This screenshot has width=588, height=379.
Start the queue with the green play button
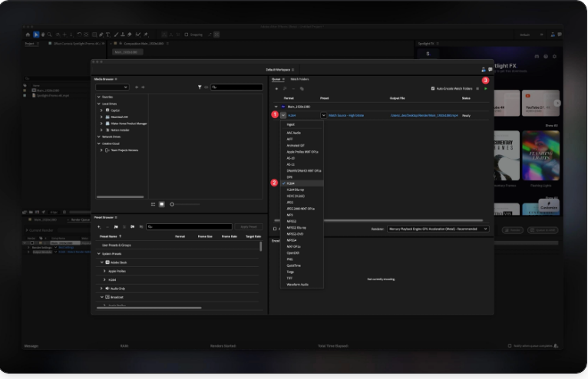[486, 89]
